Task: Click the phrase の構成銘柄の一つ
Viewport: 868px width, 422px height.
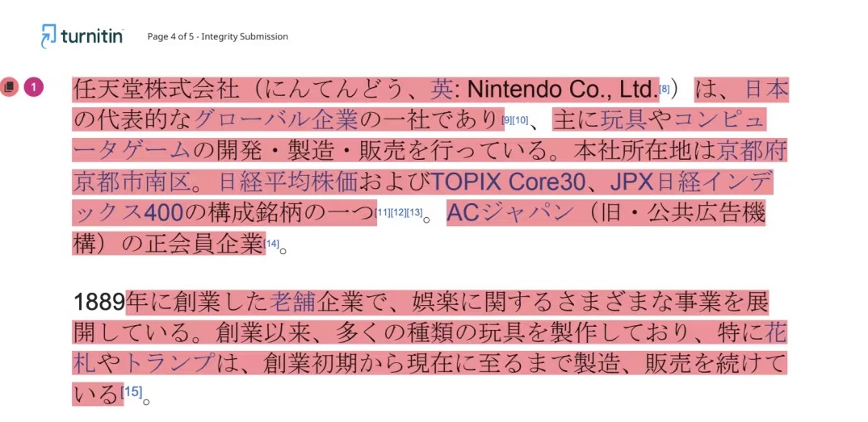Action: tap(279, 212)
